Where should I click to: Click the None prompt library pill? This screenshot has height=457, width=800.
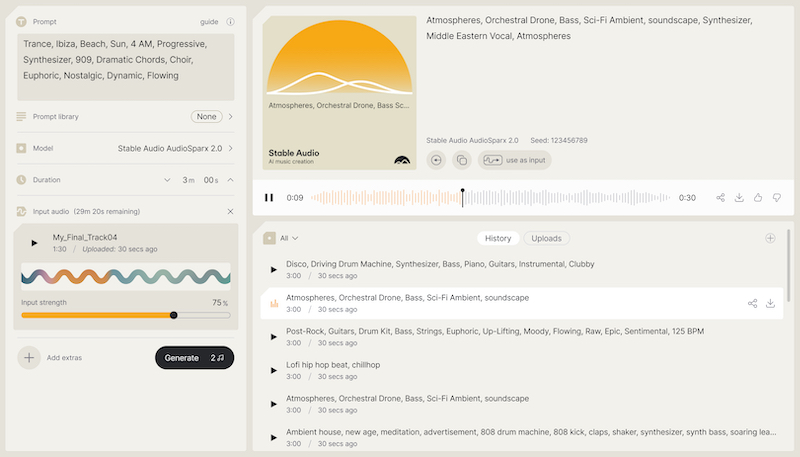tap(207, 116)
